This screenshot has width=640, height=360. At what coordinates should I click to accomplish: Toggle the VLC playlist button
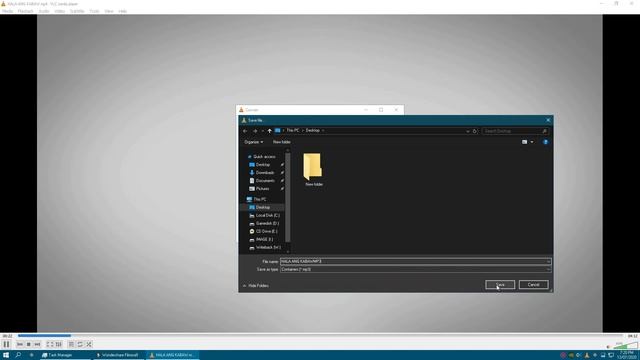click(x=71, y=344)
